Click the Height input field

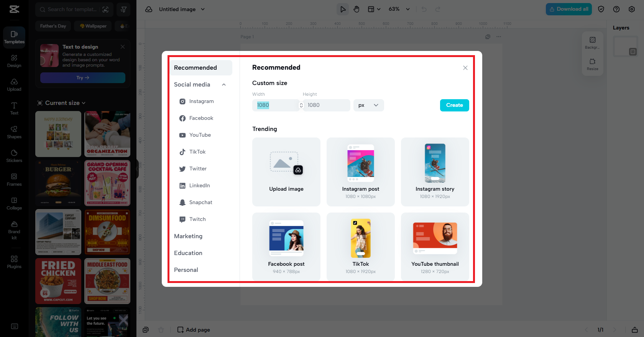326,105
